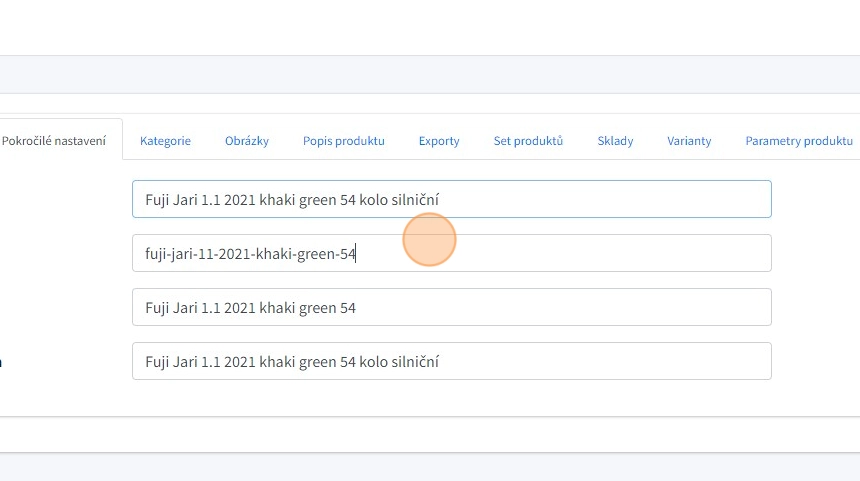Click empty right area of the slug field
This screenshot has height=481, width=860.
coord(650,254)
